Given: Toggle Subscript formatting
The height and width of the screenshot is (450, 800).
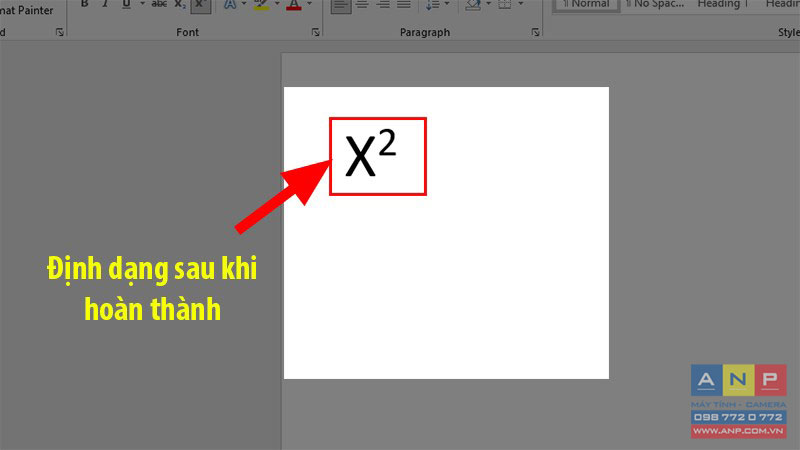Looking at the screenshot, I should point(180,4).
